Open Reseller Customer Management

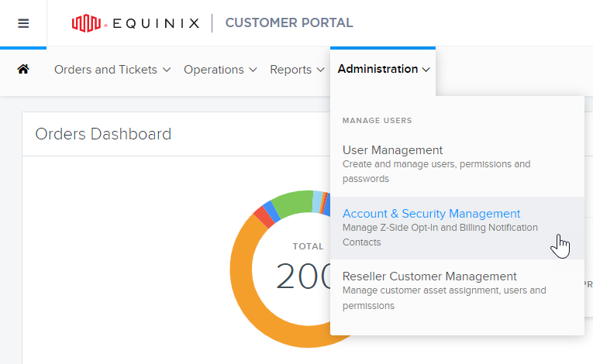[457, 290]
